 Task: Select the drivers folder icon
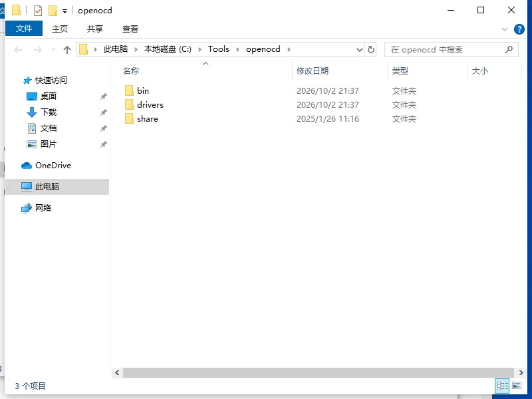[129, 104]
